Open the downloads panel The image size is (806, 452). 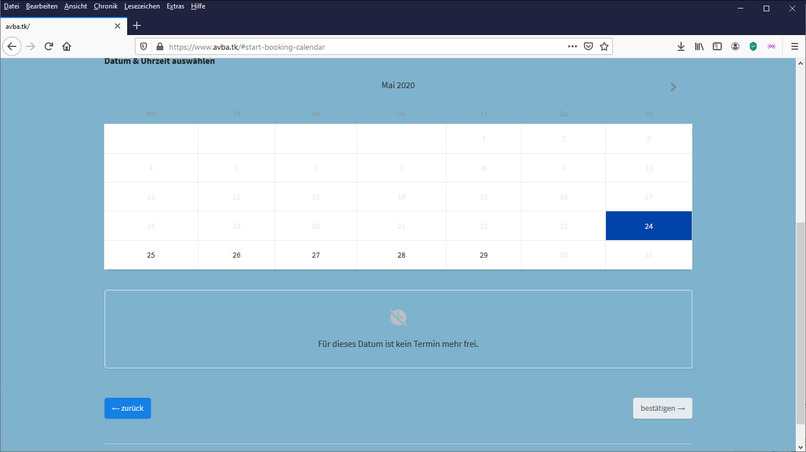pyautogui.click(x=681, y=46)
